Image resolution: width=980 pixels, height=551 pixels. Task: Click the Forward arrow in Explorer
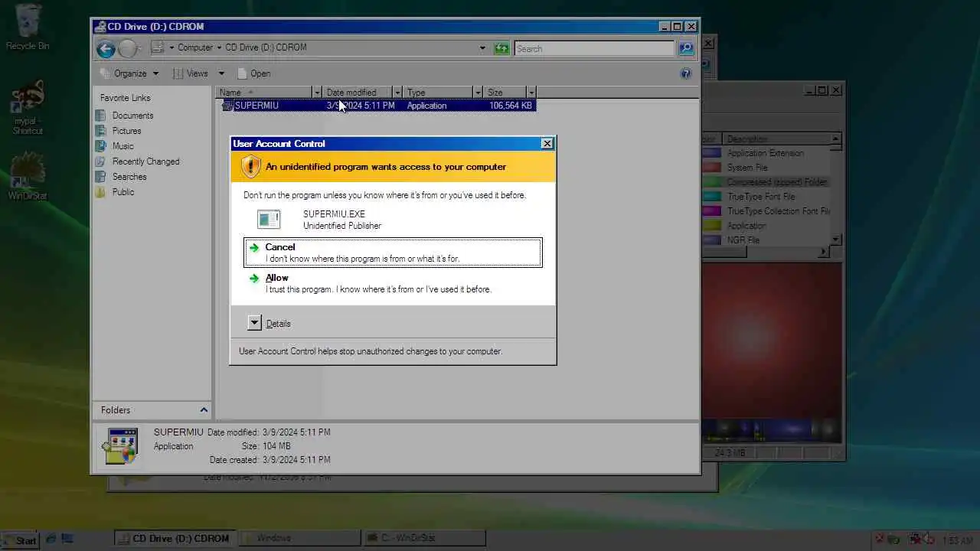128,49
